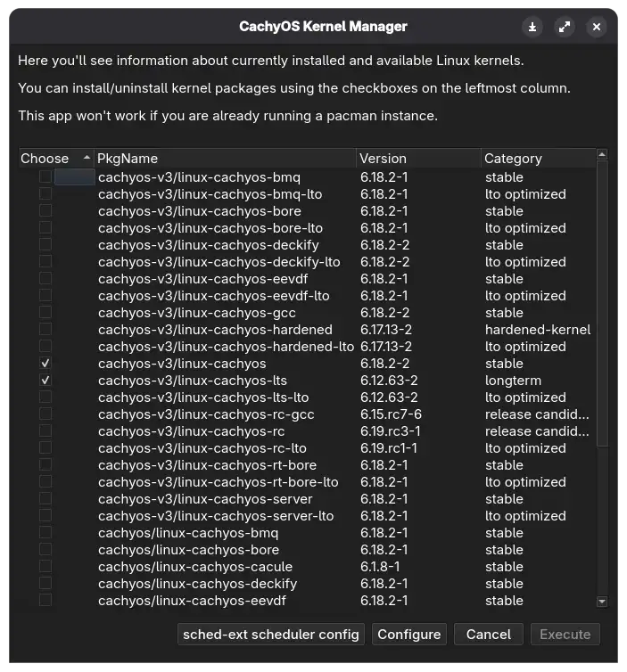Tick checkbox for linux-cachyos-bore-lto
Viewport: 627px width, 672px height.
45,228
